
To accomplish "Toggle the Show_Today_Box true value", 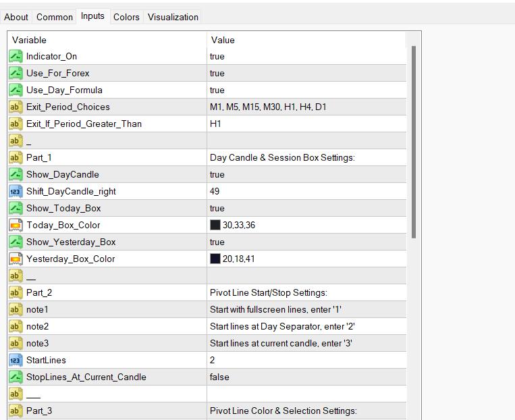I will click(x=217, y=208).
